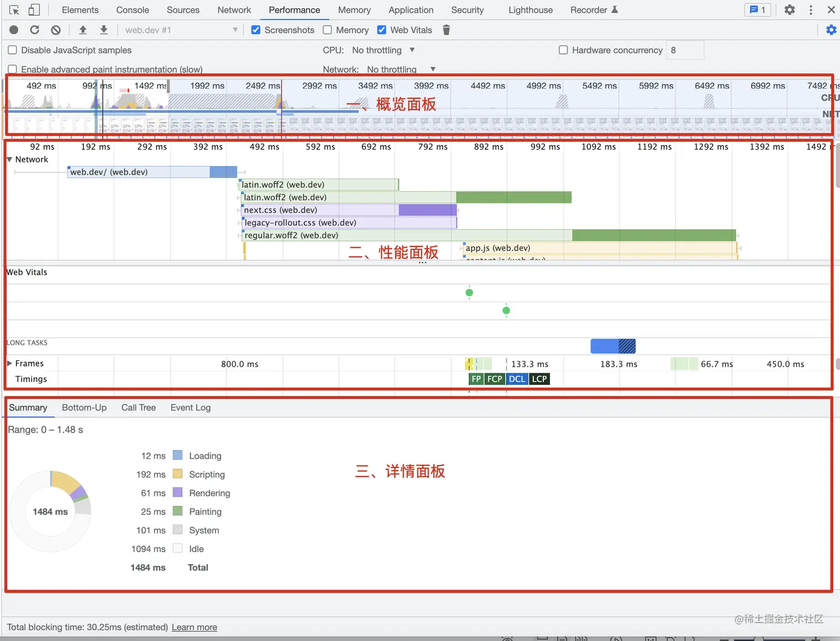Click the Painting green color swatch
This screenshot has height=641, width=840.
pos(178,512)
